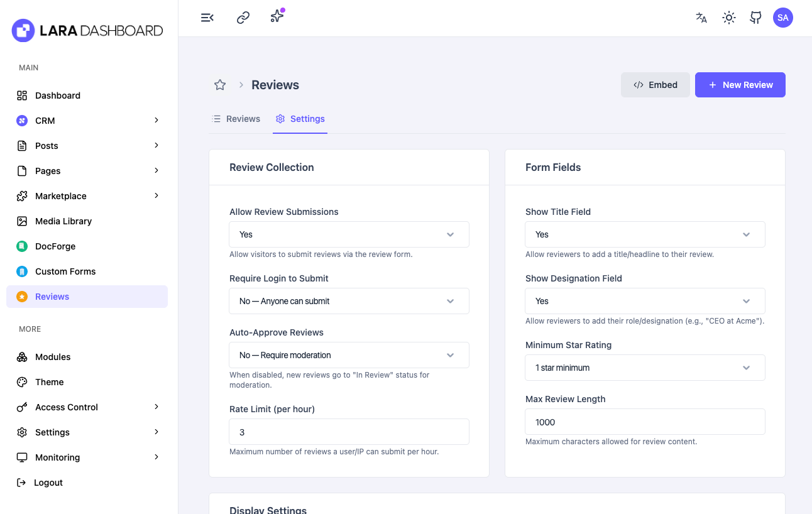Viewport: 812px width, 514px height.
Task: Click the New Review button
Action: pos(740,84)
